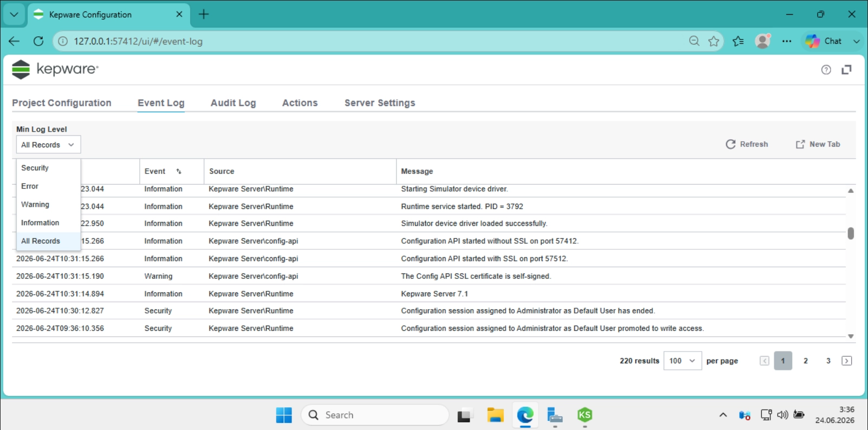The width and height of the screenshot is (868, 430).
Task: Click the timestamp 2026-06-24T09:36:10.356
Action: click(60, 328)
